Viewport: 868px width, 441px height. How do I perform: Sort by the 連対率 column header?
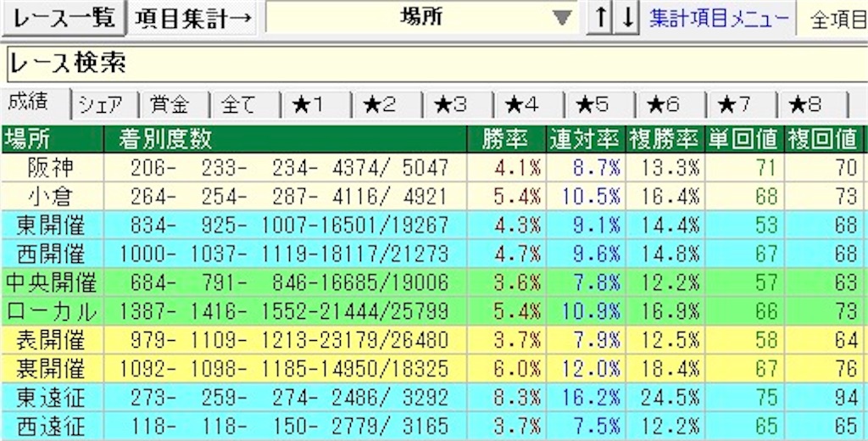click(586, 140)
